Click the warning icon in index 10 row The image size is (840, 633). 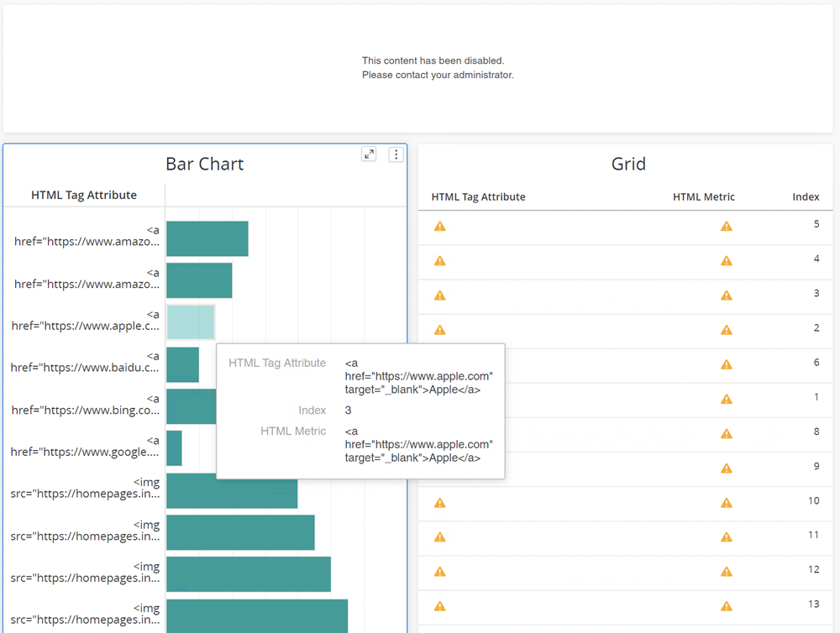pyautogui.click(x=439, y=503)
